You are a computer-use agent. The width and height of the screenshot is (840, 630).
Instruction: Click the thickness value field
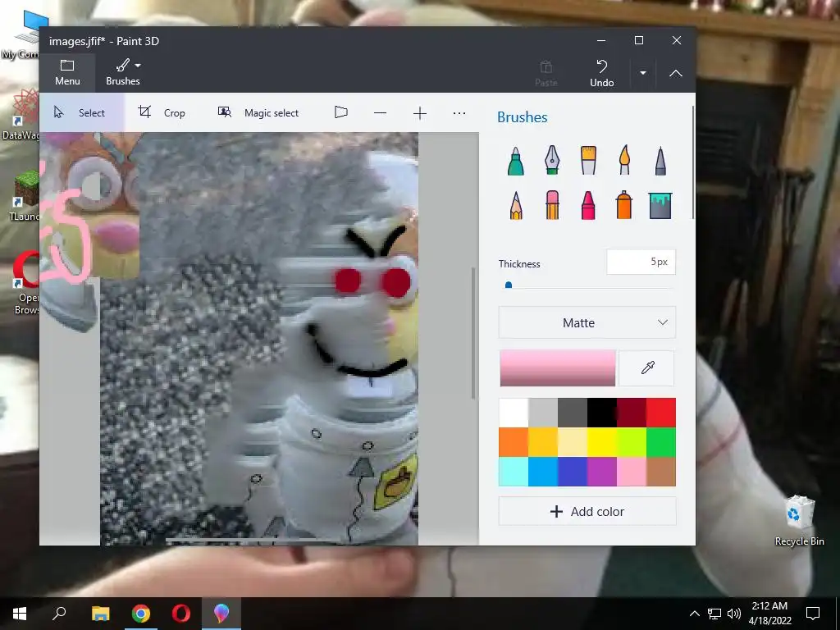point(641,262)
